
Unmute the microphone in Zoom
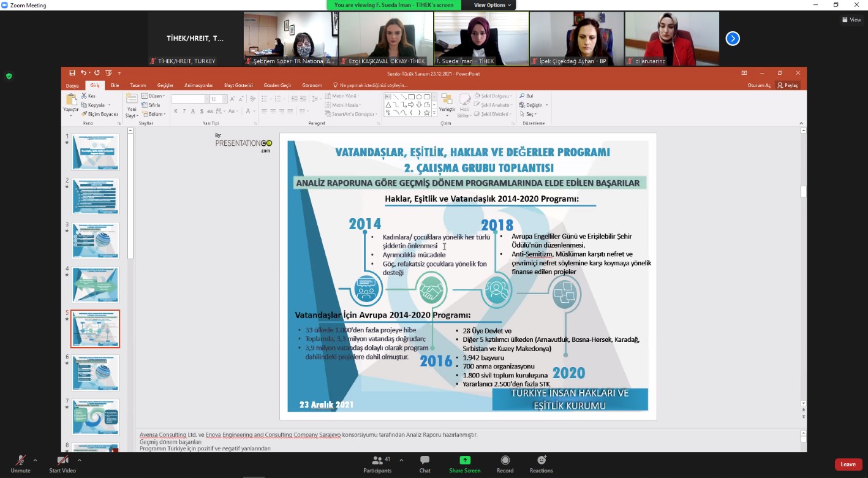tap(20, 464)
